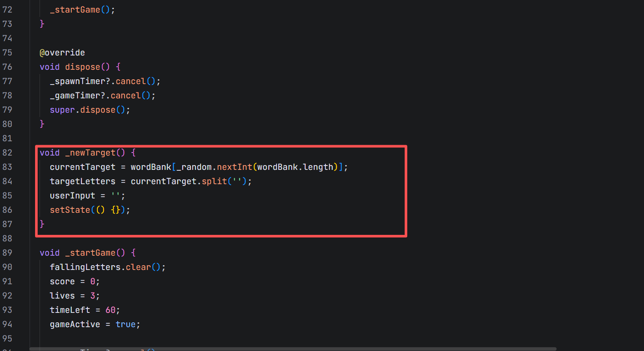The image size is (644, 351).
Task: Click _spawnTimer on line 77
Action: (x=77, y=81)
